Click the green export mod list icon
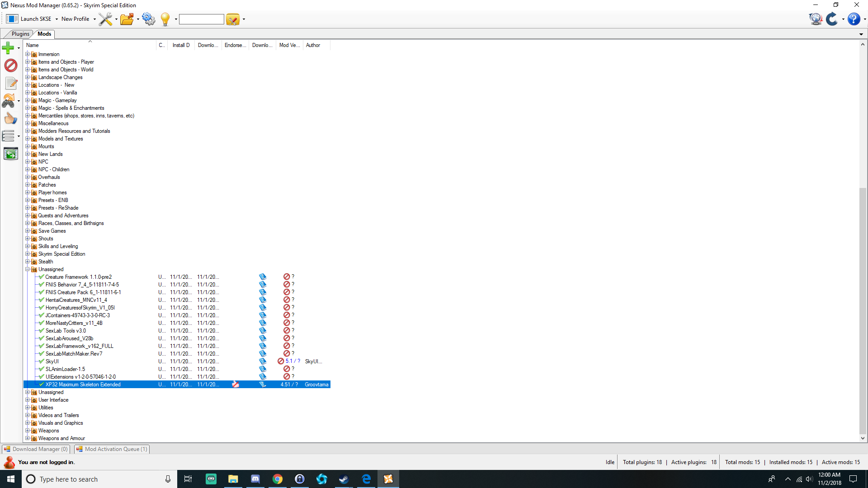868x488 pixels. point(10,154)
